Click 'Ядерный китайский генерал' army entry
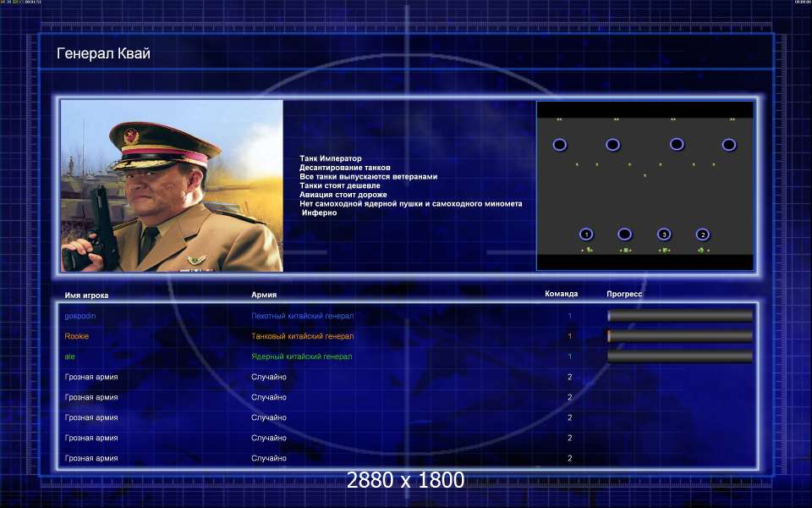812x508 pixels. click(x=301, y=356)
